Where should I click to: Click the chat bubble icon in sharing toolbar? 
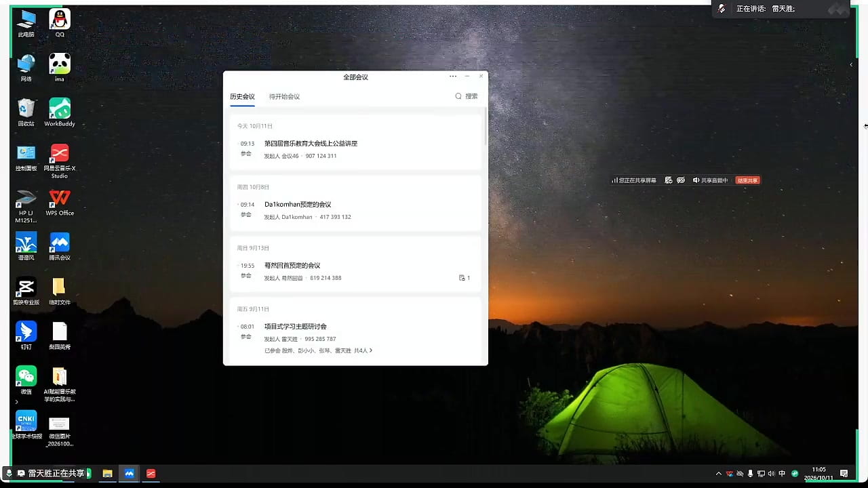coord(681,180)
